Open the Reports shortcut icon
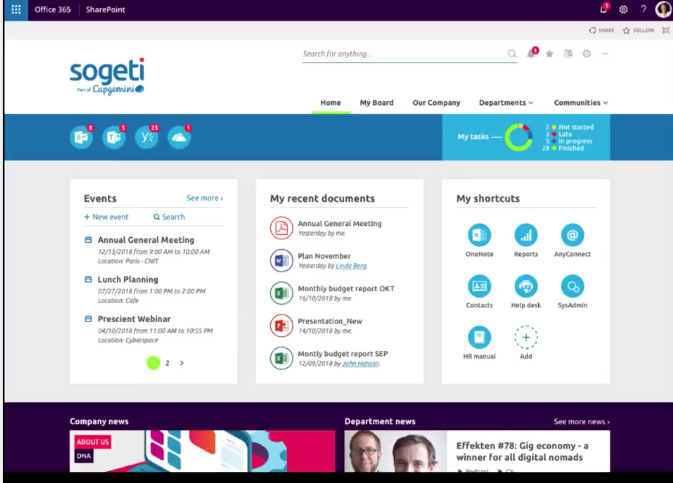 525,235
